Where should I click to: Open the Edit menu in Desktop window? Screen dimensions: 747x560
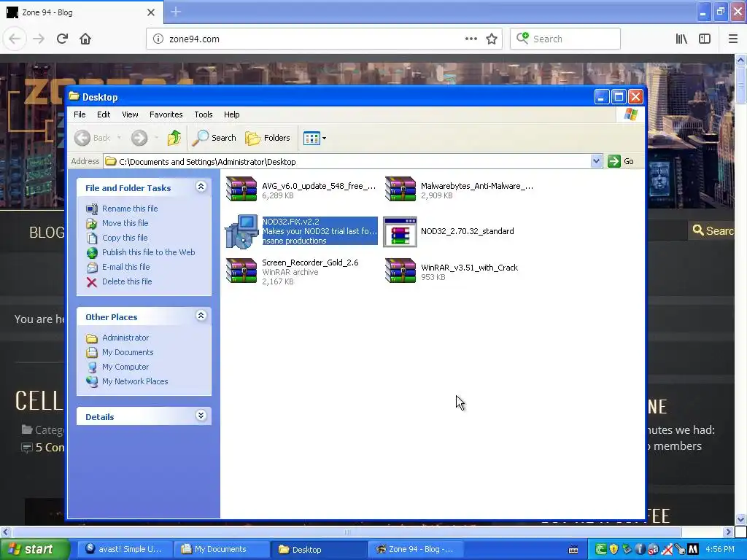(104, 114)
